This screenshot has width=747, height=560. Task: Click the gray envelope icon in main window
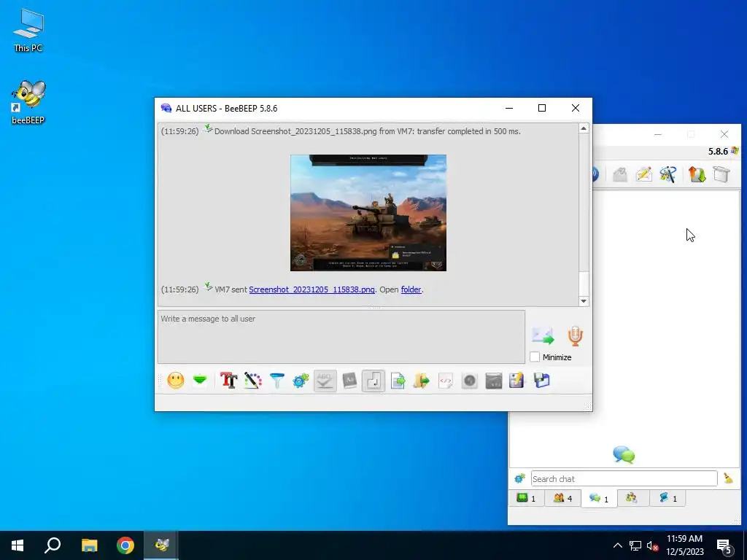pyautogui.click(x=620, y=174)
